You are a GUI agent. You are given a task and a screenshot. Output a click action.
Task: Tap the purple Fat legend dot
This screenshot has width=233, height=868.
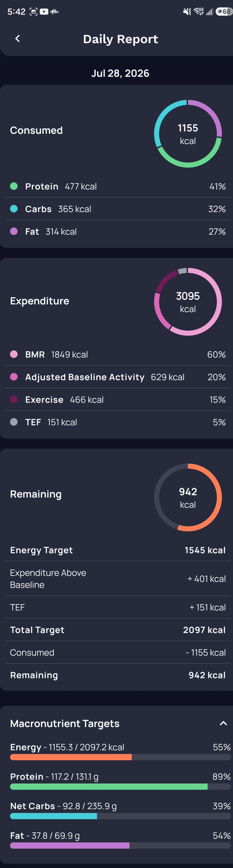pyautogui.click(x=14, y=231)
